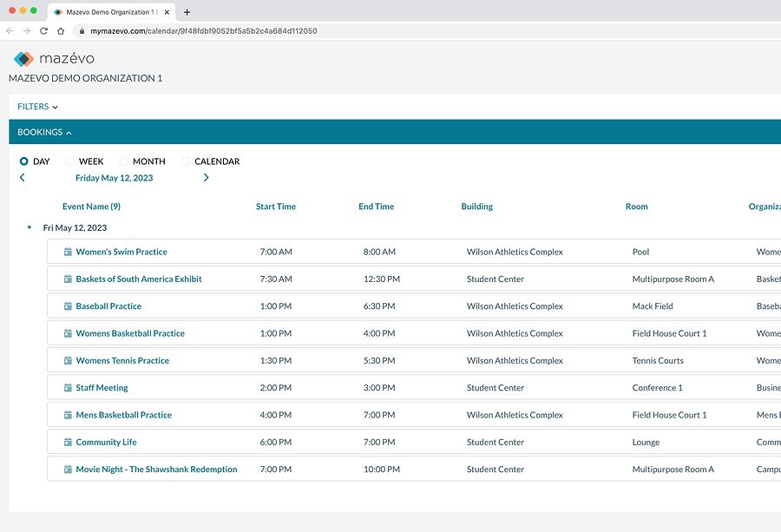The width and height of the screenshot is (781, 532).
Task: Open Mens Basketball Practice event link
Action: pyautogui.click(x=123, y=415)
